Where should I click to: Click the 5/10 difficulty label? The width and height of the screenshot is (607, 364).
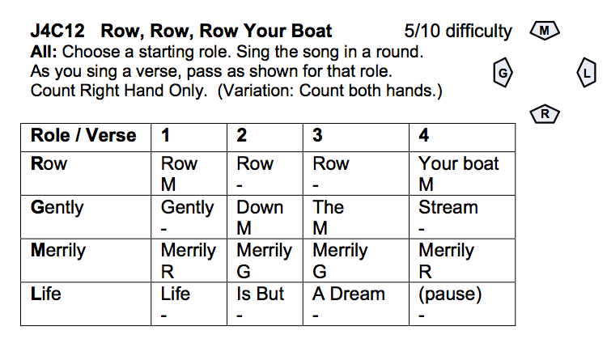tap(458, 31)
